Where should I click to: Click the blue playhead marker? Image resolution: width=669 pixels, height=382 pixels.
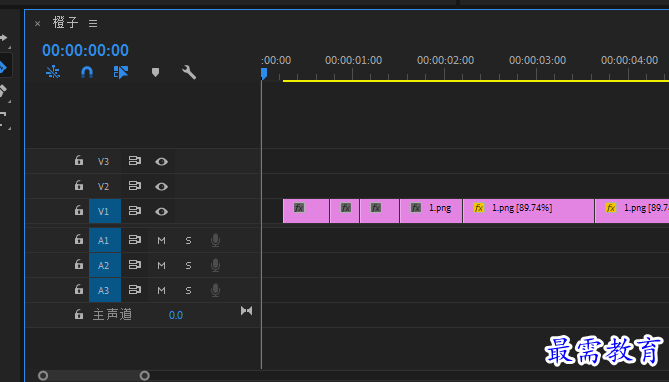(264, 74)
